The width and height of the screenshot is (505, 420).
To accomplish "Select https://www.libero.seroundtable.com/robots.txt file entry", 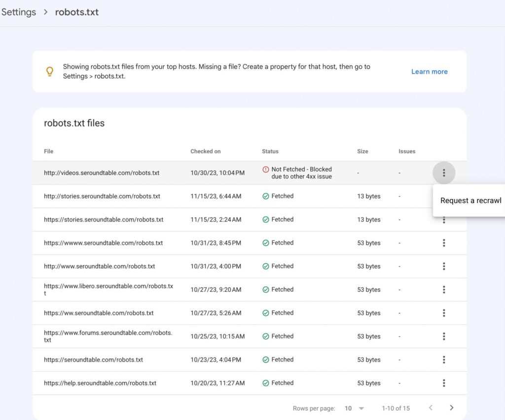I will click(x=108, y=289).
